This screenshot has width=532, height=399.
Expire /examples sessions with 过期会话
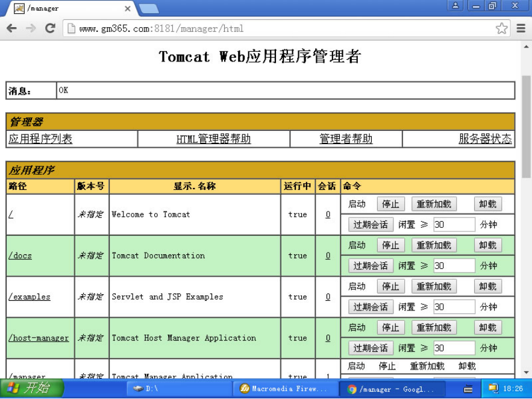[371, 307]
